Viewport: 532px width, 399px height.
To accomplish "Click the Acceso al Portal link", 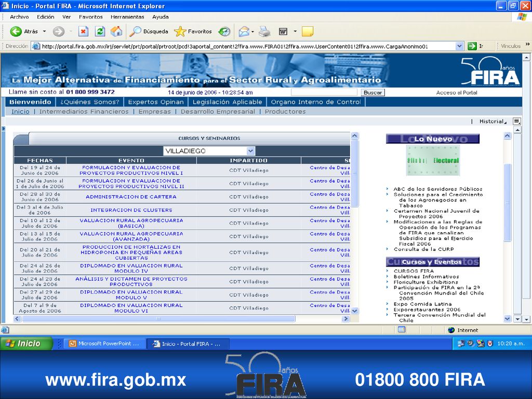I will (457, 92).
